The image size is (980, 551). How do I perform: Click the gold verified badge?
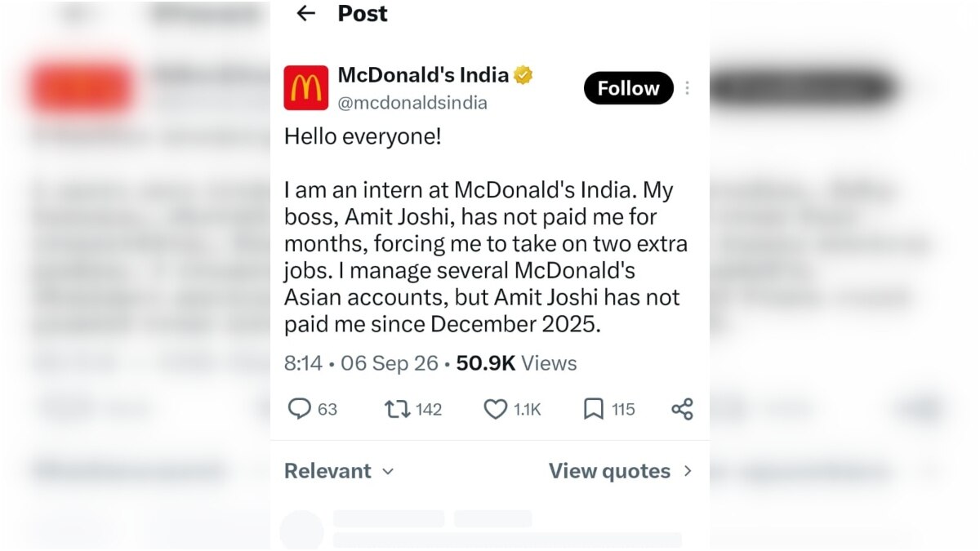[x=523, y=76]
